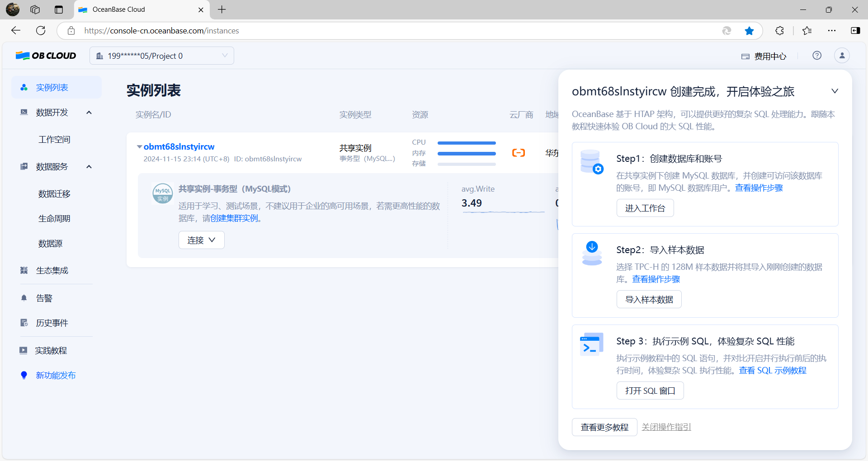Click the 数据开发 sidebar icon
Screen dimensions: 868x461
point(24,112)
